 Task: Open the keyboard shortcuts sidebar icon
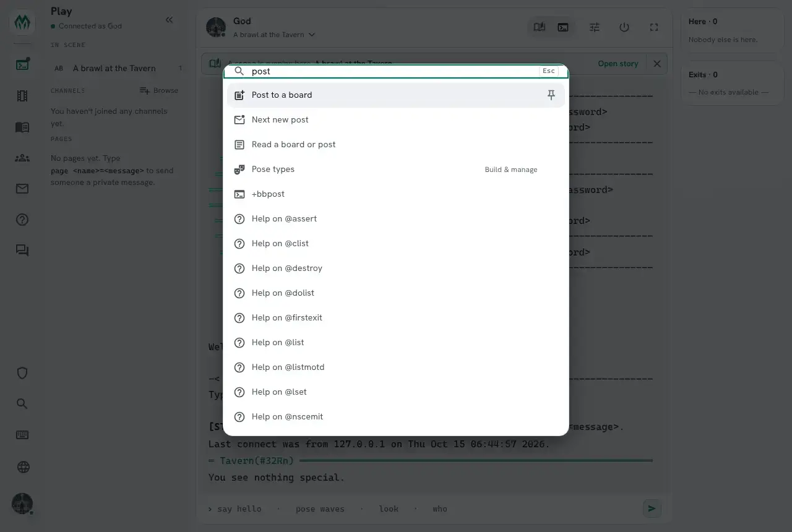coord(22,435)
